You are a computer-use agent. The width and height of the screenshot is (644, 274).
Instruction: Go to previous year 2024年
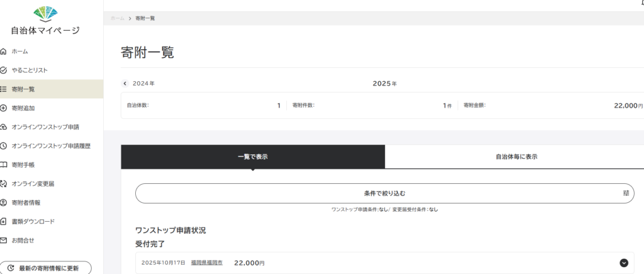tap(139, 83)
